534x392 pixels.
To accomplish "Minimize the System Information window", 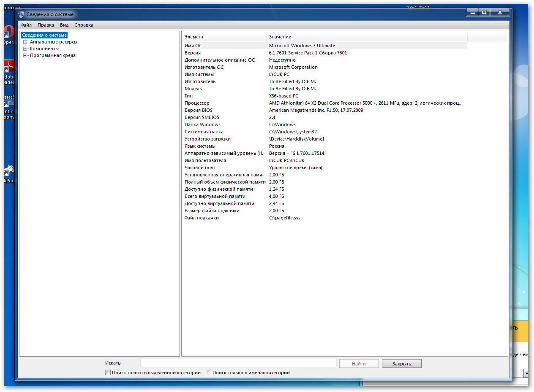I will pyautogui.click(x=472, y=13).
